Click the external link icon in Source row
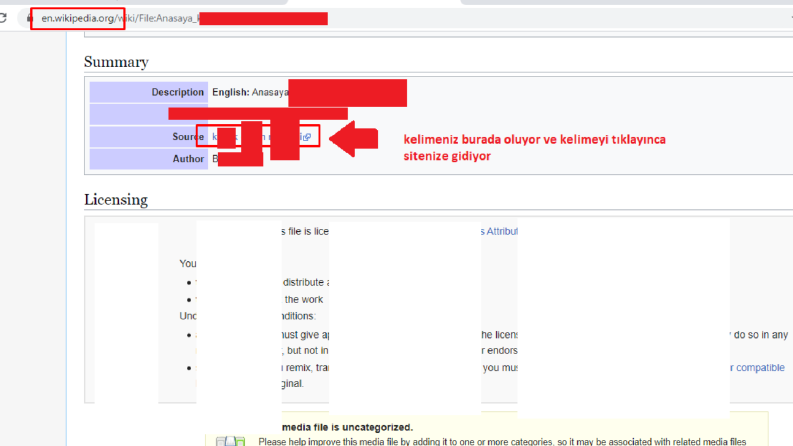Screen dimensions: 793x446 [307, 137]
